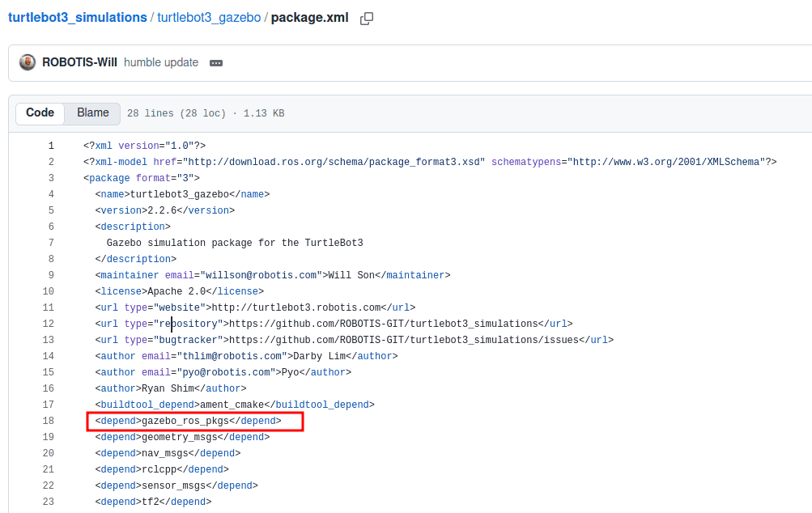Open the turtlebot3_simulations repository link
Screen dimensions: 812x513
pyautogui.click(x=78, y=17)
